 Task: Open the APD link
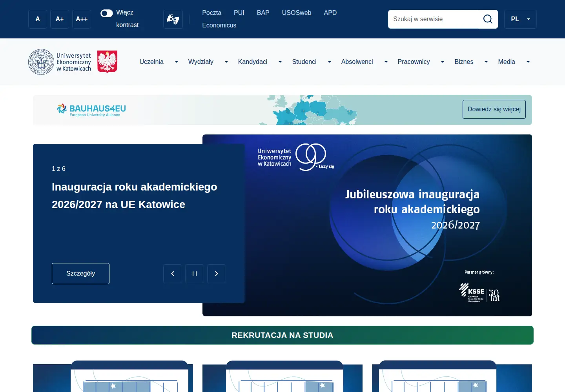point(330,13)
